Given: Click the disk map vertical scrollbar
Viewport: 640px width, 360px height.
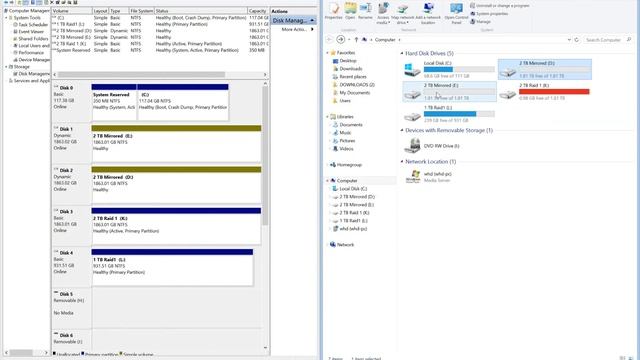Looking at the screenshot, I should (265, 156).
